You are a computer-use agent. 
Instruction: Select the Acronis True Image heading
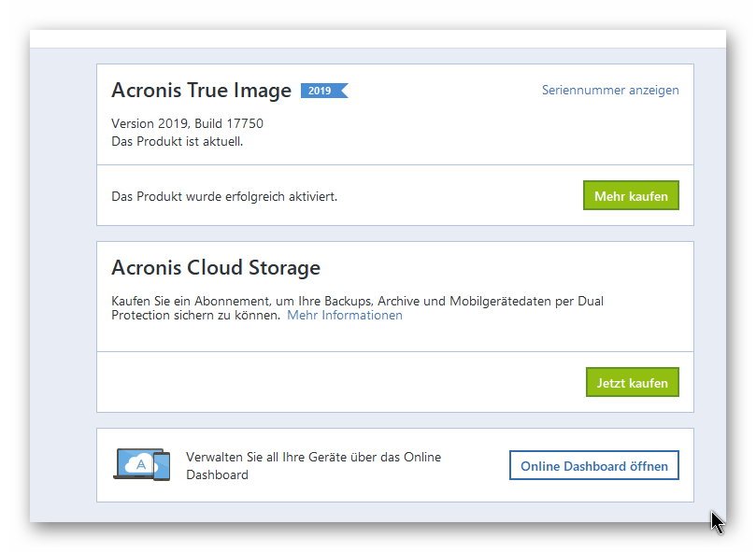point(202,91)
